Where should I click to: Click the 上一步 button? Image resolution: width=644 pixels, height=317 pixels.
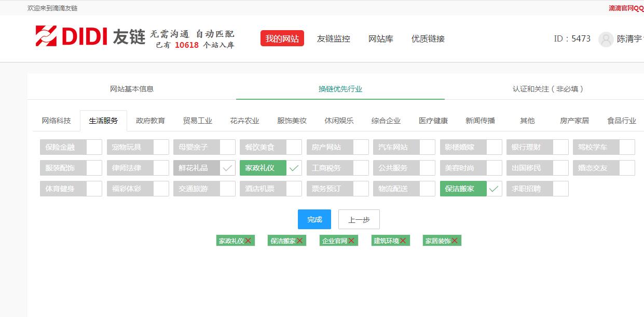coord(359,219)
